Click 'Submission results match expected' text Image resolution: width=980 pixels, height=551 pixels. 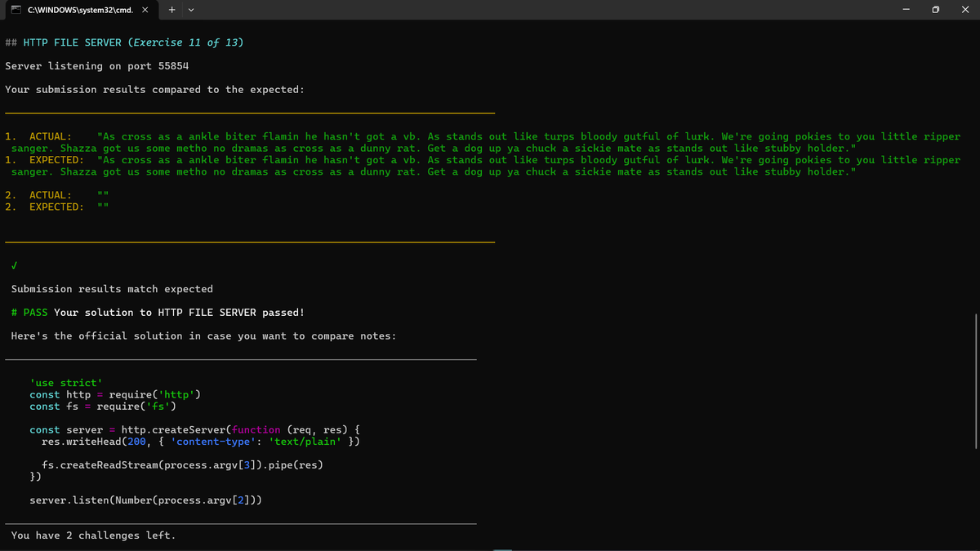112,290
